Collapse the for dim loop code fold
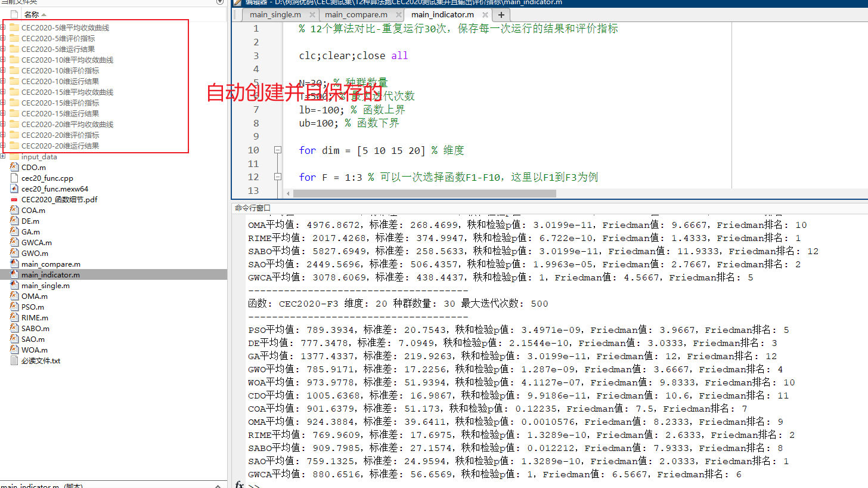The image size is (868, 488). click(x=278, y=150)
